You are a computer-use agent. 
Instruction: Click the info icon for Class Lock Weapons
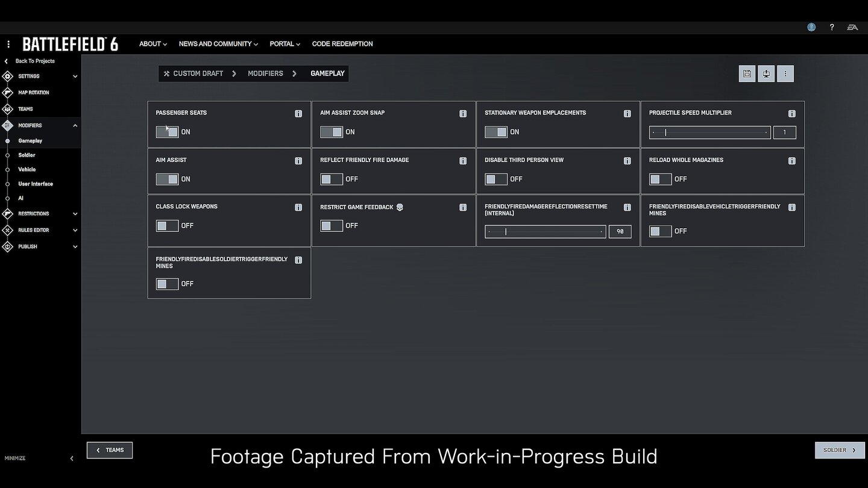point(298,207)
